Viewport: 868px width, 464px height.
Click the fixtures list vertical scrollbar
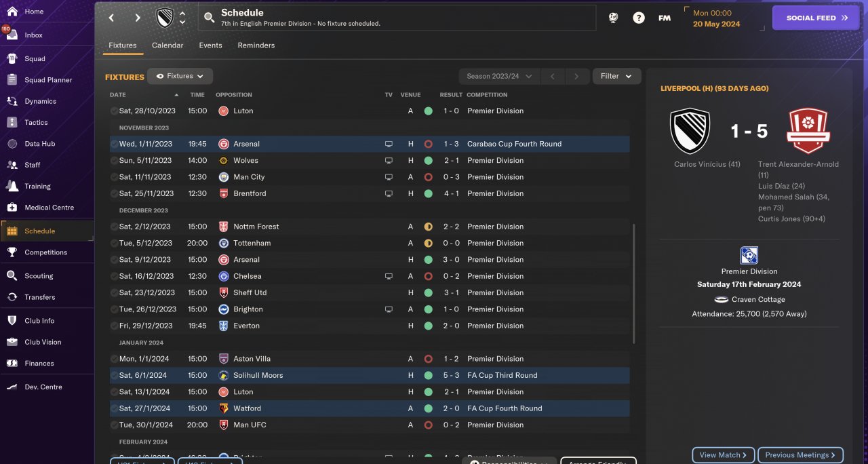click(634, 285)
